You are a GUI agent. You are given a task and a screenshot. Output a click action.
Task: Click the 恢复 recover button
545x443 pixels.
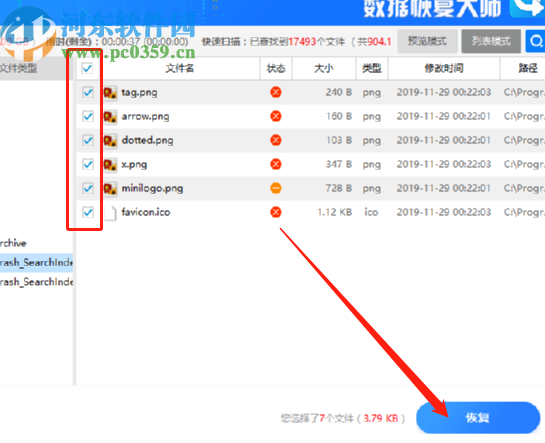[x=478, y=417]
